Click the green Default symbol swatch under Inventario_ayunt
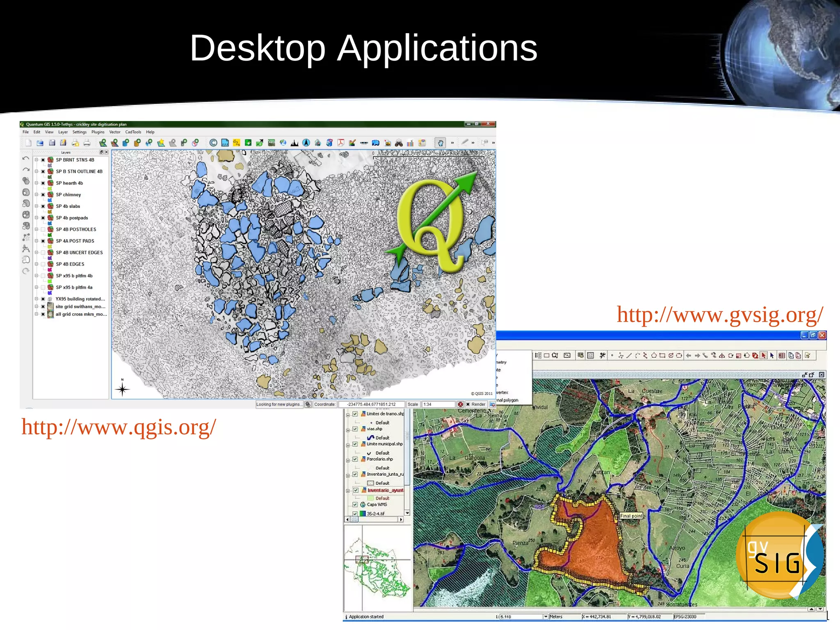Viewport: 840px width, 630px height. (370, 498)
